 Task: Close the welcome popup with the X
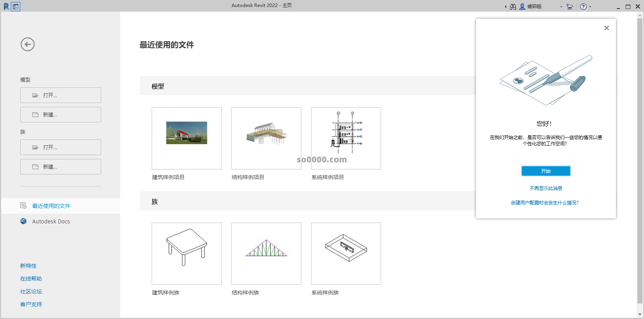606,28
